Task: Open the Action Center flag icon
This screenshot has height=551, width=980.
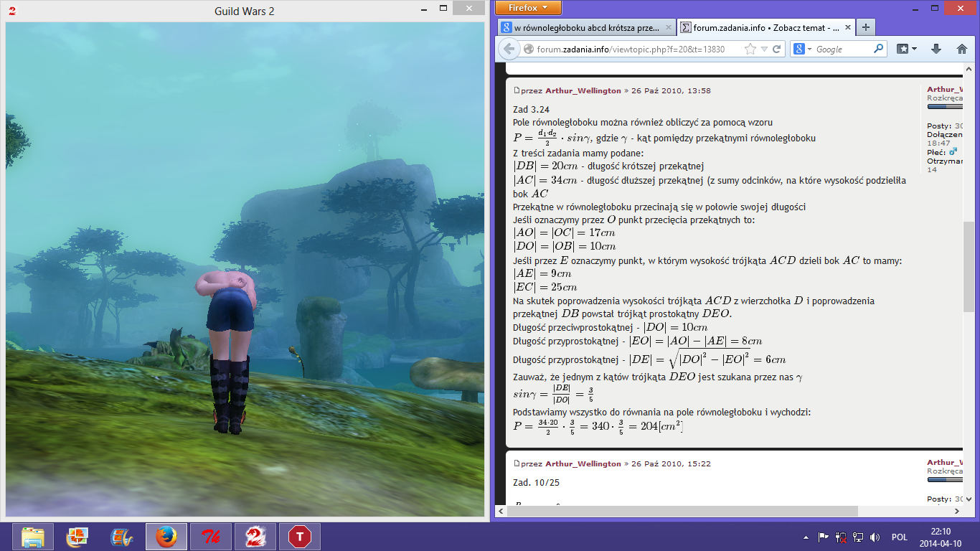Action: (x=824, y=537)
